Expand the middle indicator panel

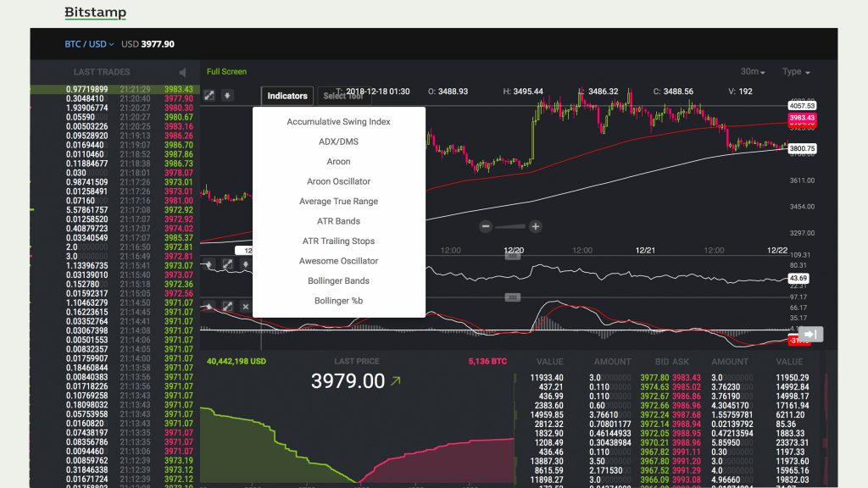[227, 264]
